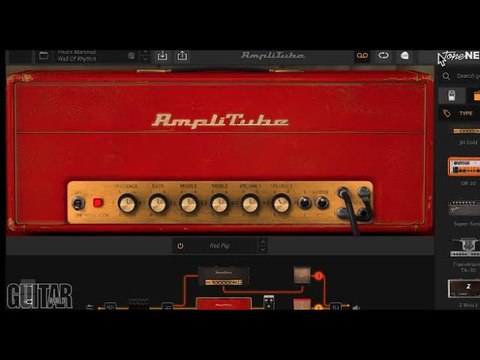The width and height of the screenshot is (480, 360).
Task: Click the chain input arrow icon
Action: point(90,307)
